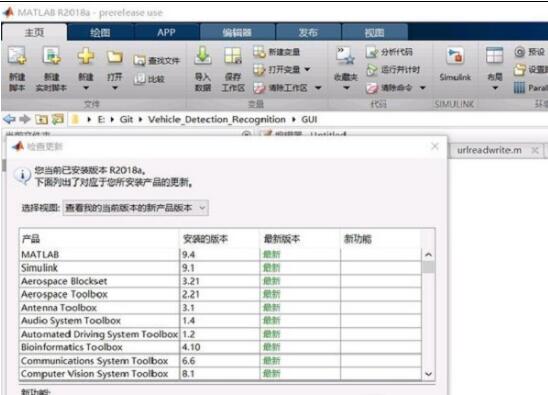The height and width of the screenshot is (395, 548).
Task: Click the Git folder in path
Action: coord(126,120)
